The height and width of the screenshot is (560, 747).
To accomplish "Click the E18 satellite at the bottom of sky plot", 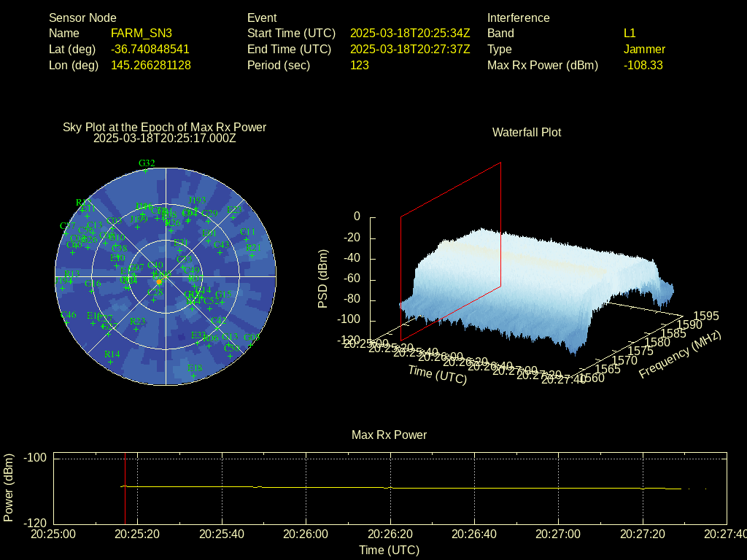I will [193, 375].
